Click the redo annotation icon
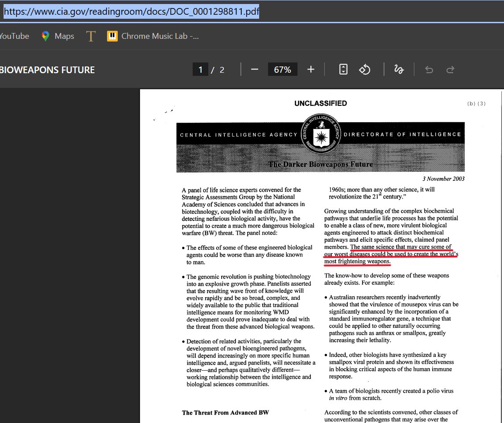This screenshot has width=504, height=423. pos(450,69)
